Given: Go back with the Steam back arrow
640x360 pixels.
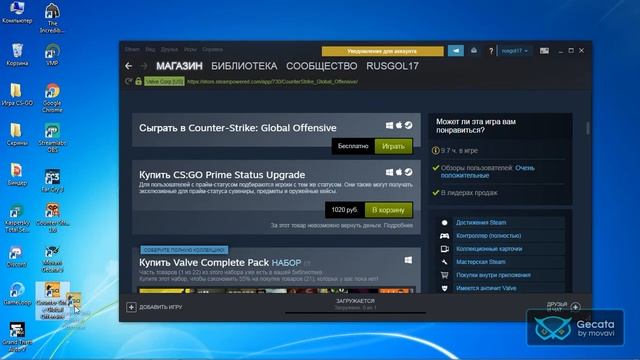Looking at the screenshot, I should pyautogui.click(x=129, y=66).
